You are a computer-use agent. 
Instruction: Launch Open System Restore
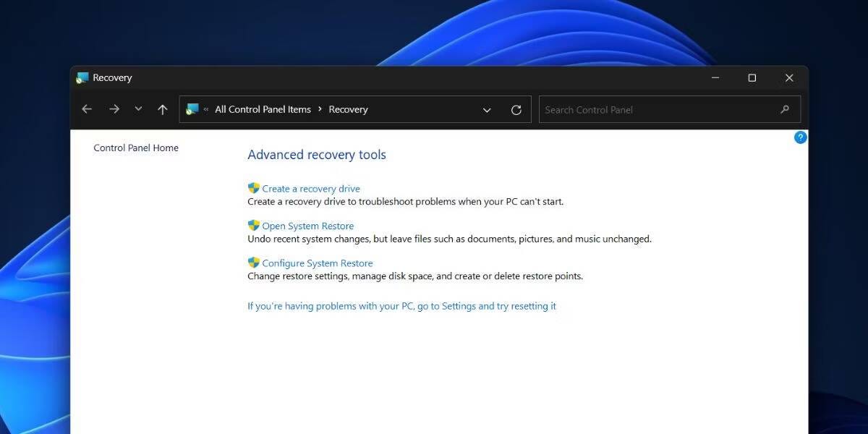pos(307,225)
